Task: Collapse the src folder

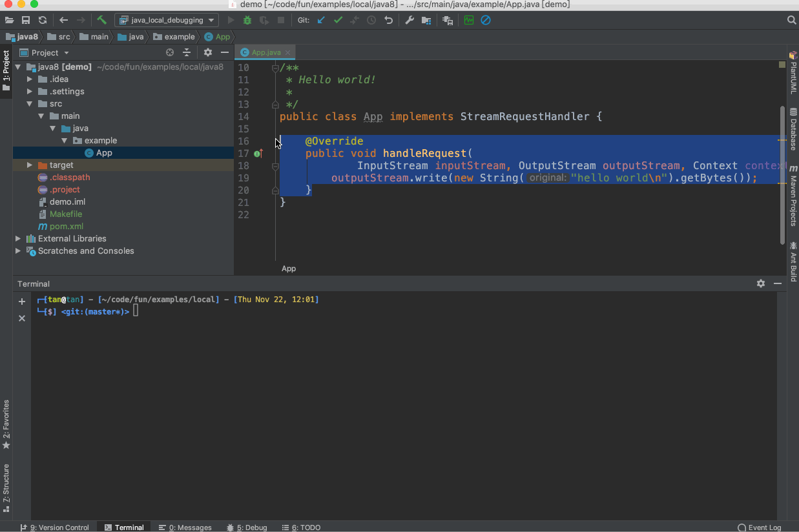Action: [30, 104]
